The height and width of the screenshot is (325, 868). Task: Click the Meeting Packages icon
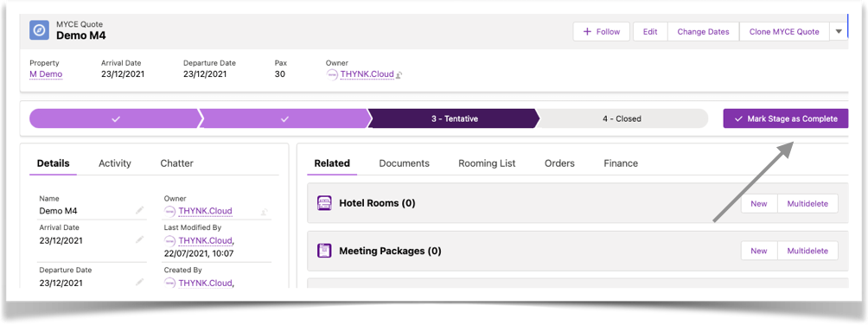click(324, 251)
